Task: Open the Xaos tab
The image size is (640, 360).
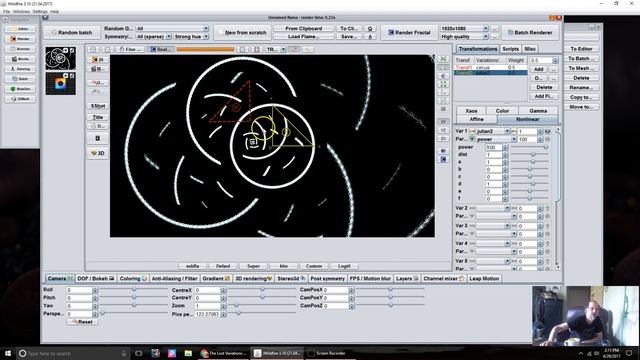Action: [x=471, y=111]
